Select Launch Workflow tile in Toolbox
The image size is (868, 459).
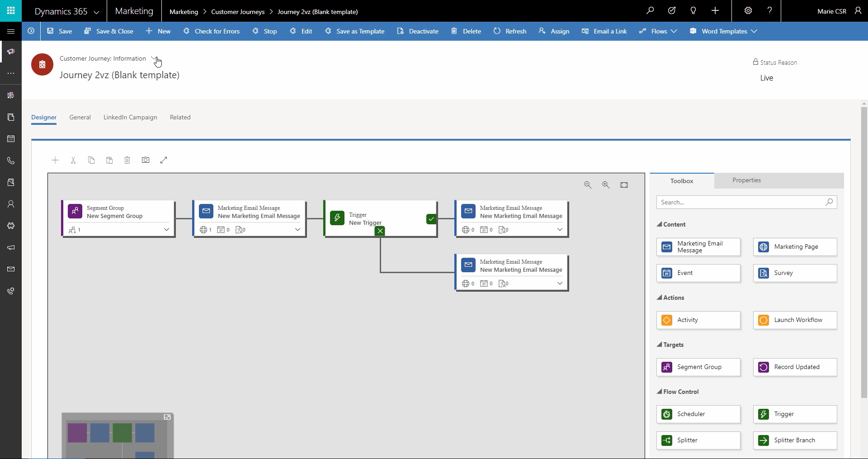pyautogui.click(x=795, y=320)
